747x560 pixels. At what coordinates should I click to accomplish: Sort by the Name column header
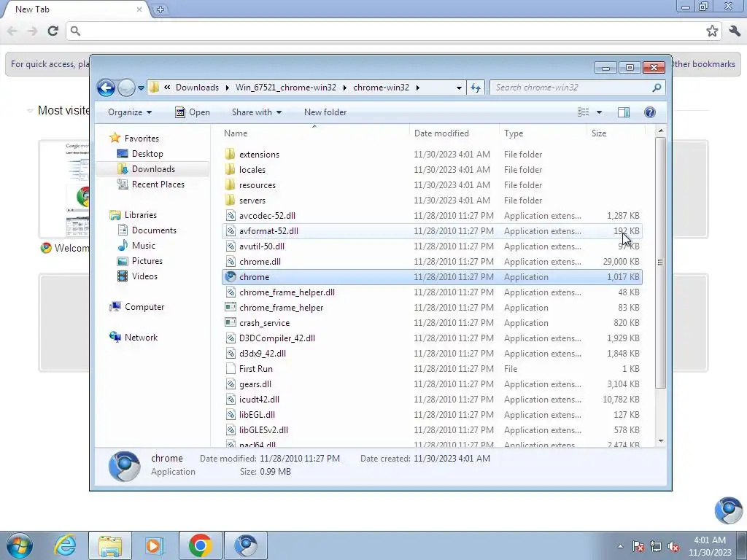tap(236, 133)
